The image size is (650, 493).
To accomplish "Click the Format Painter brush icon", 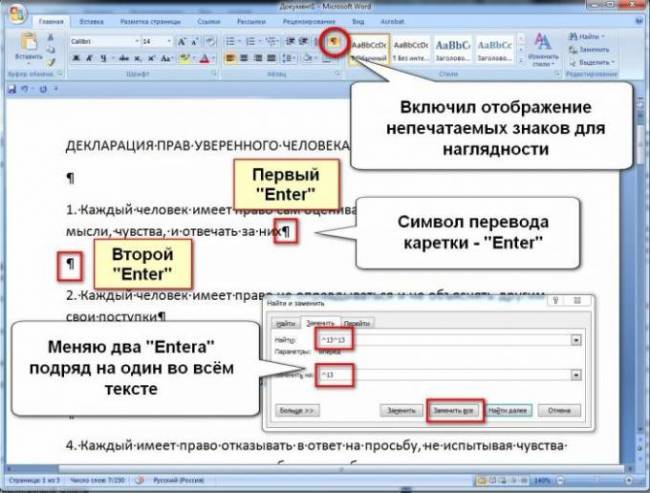I will pos(51,63).
